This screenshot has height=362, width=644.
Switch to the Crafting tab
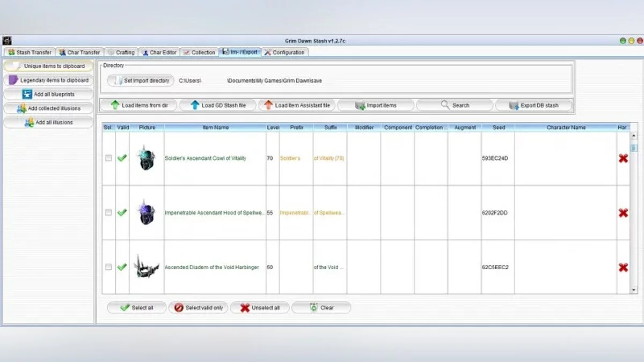click(121, 53)
